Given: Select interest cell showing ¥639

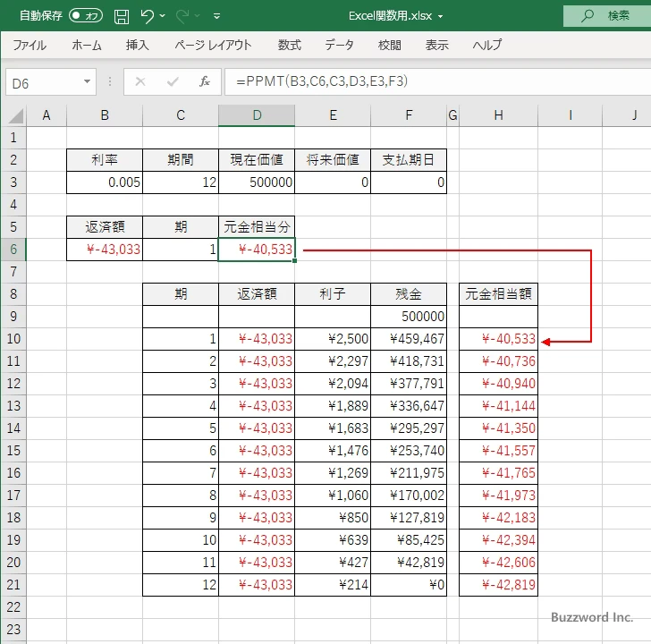Looking at the screenshot, I should [333, 540].
